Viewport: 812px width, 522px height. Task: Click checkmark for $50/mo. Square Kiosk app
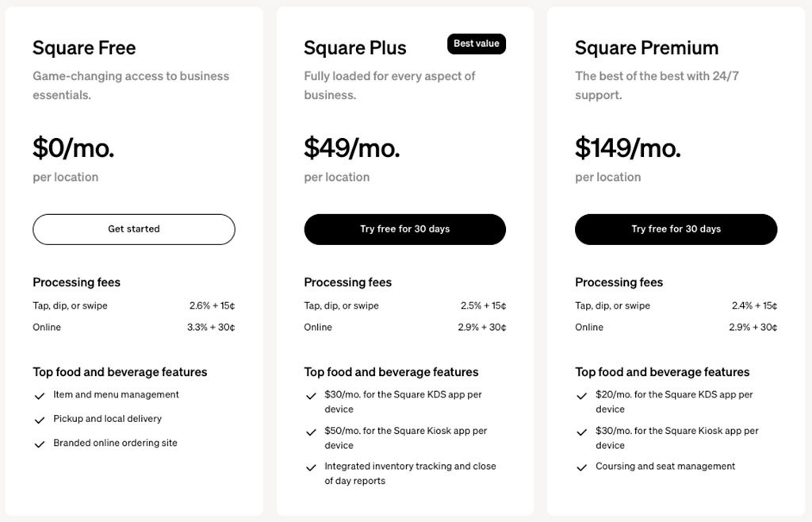click(311, 432)
